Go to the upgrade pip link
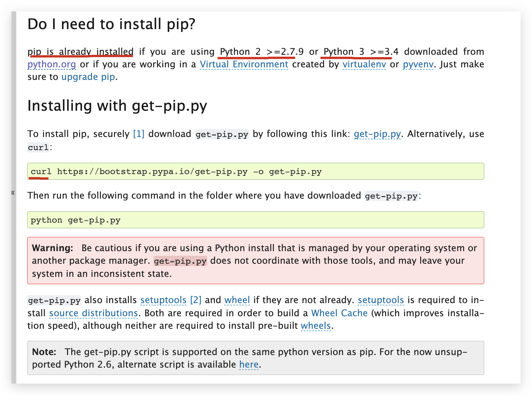 (88, 77)
